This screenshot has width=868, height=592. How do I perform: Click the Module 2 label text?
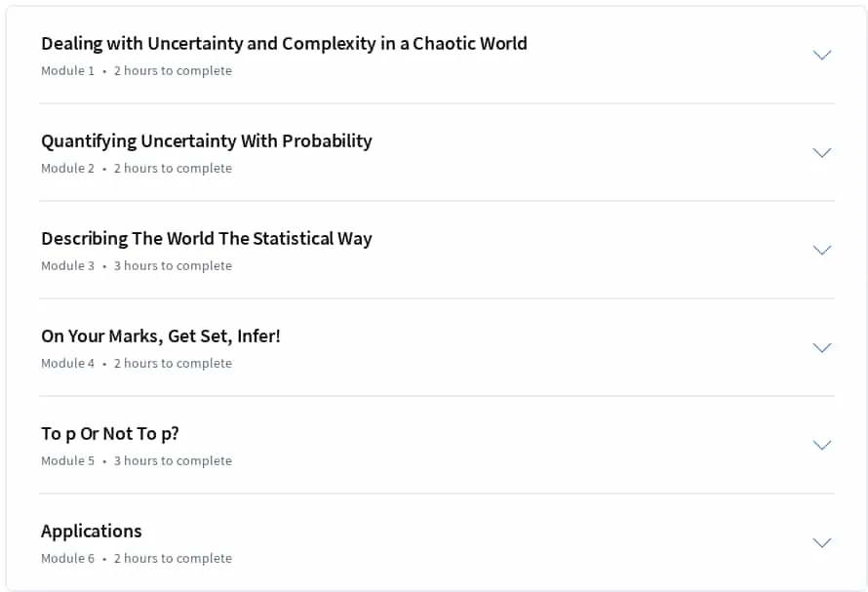tap(67, 169)
